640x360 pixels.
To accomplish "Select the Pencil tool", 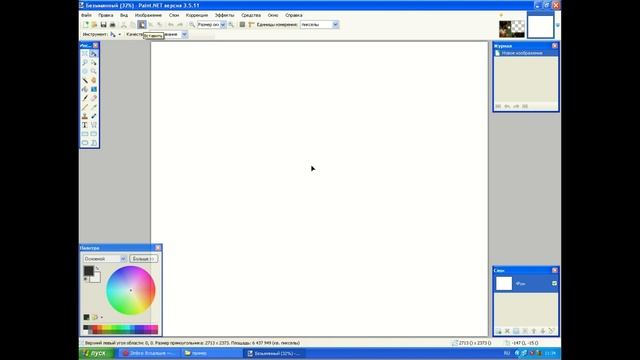I will pyautogui.click(x=85, y=107).
